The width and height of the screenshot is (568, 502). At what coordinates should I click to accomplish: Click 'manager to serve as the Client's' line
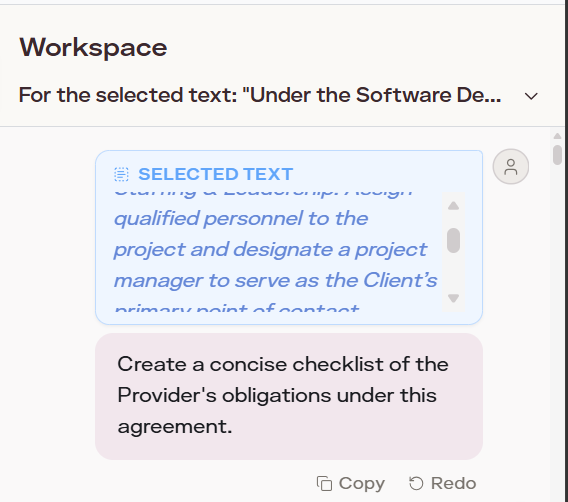[276, 281]
